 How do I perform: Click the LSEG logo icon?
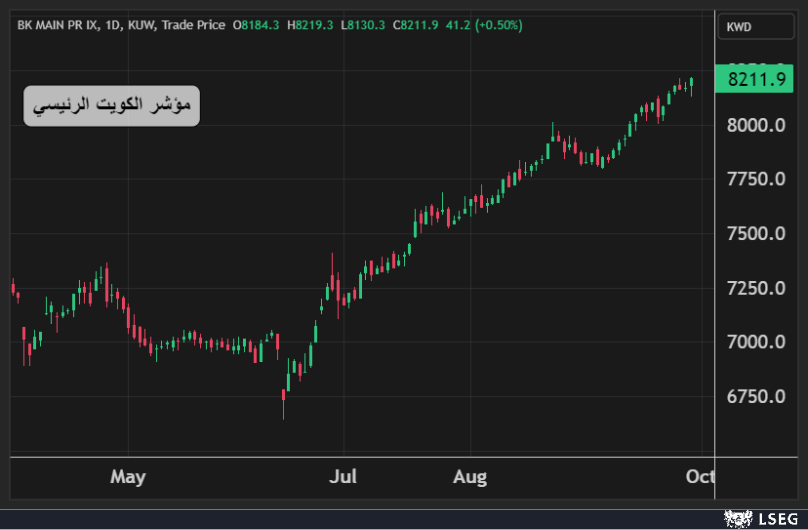pyautogui.click(x=737, y=518)
